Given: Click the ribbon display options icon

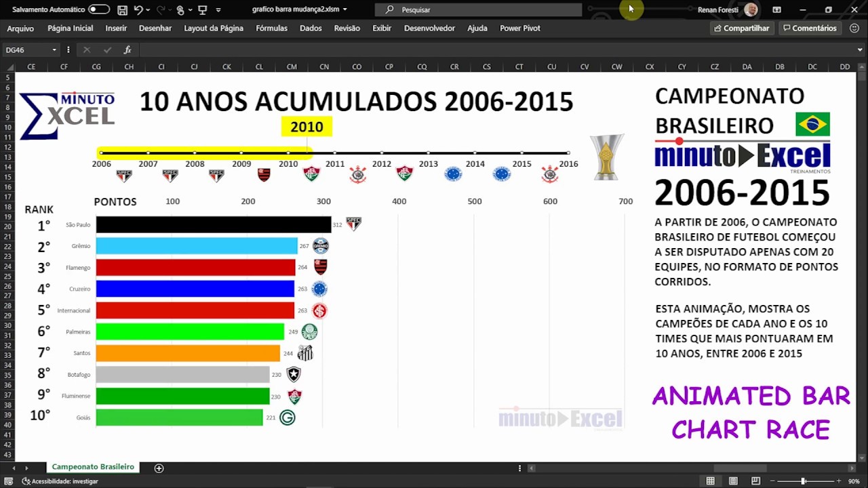Looking at the screenshot, I should [777, 9].
